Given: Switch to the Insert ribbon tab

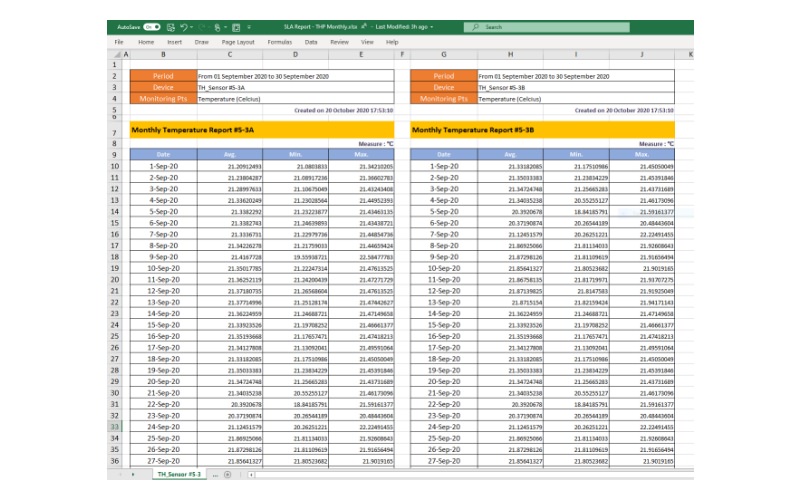Looking at the screenshot, I should coord(175,42).
